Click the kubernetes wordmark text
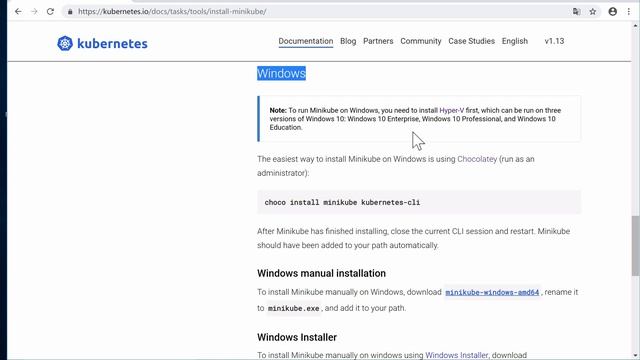Image resolution: width=640 pixels, height=360 pixels. coord(112,43)
